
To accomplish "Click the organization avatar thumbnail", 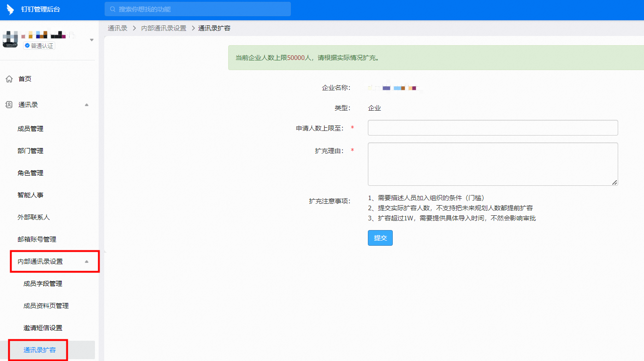I will [10, 40].
